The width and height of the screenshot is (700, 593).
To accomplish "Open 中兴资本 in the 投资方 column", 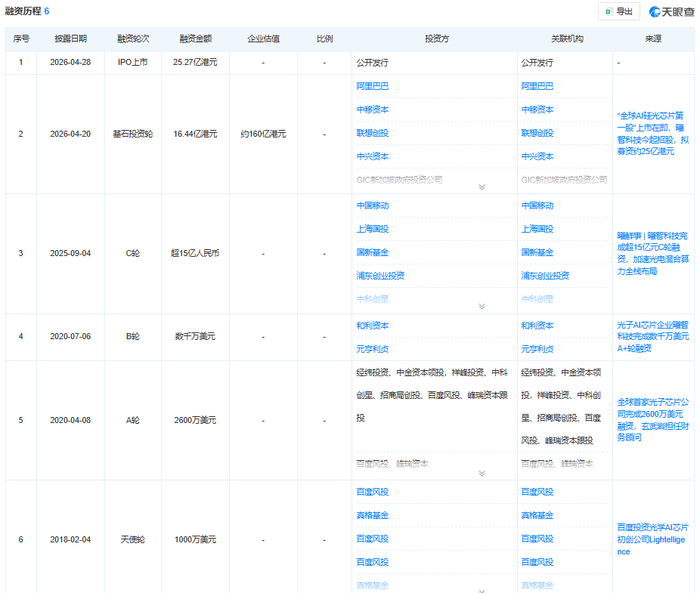I will pos(373,156).
